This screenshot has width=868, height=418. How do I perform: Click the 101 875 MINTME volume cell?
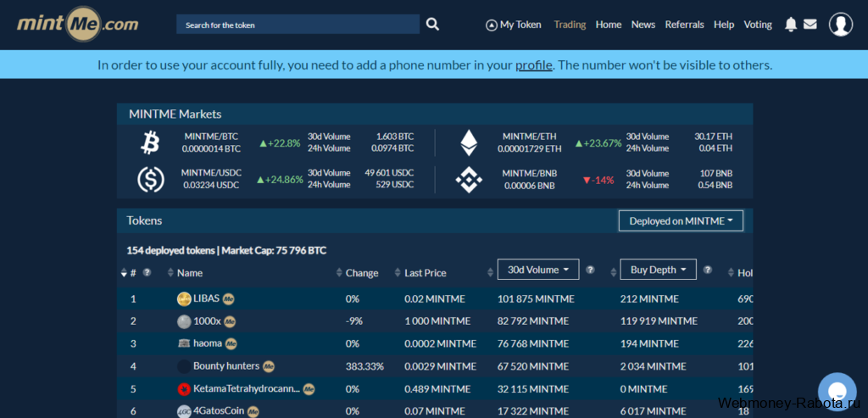click(x=536, y=299)
